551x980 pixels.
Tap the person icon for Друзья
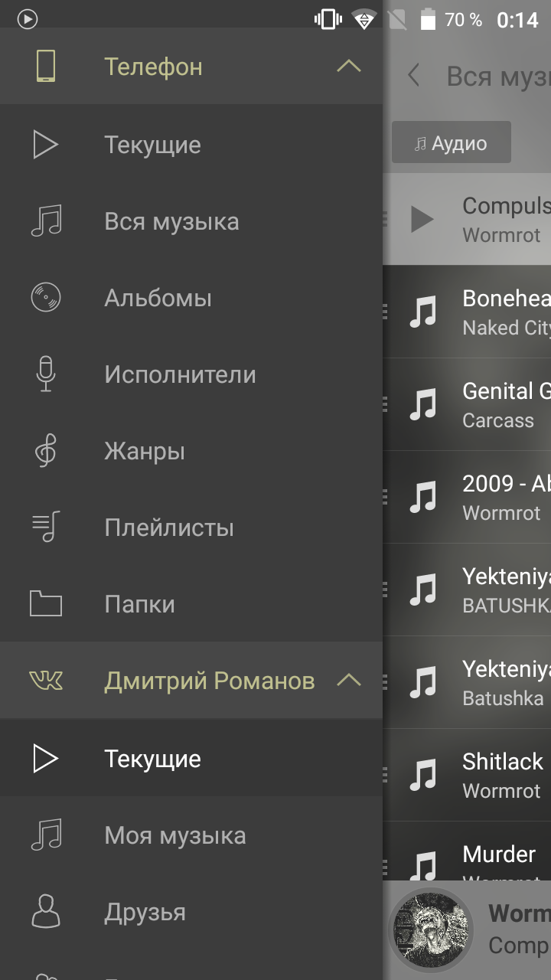point(46,912)
